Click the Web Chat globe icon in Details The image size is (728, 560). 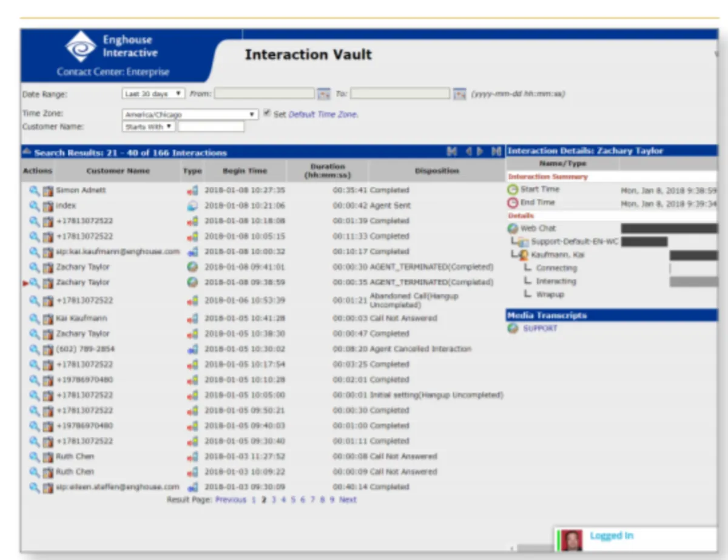513,229
